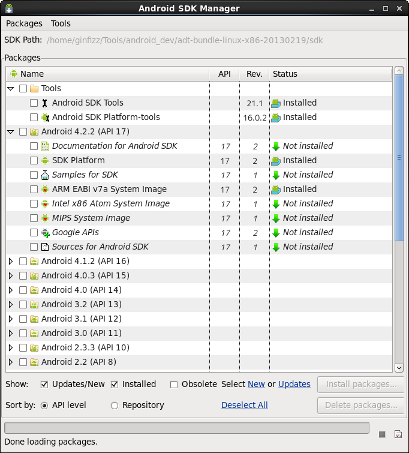
Task: Click the Deselect All link
Action: pos(245,405)
